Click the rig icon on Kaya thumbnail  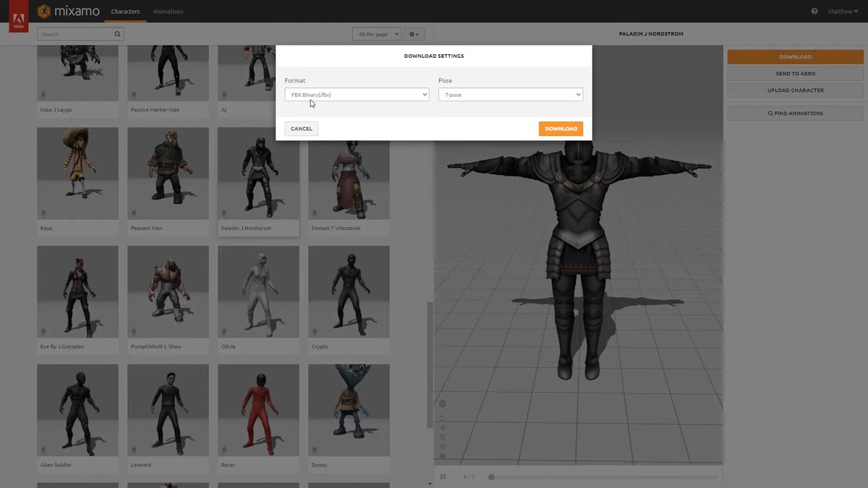[x=43, y=213]
